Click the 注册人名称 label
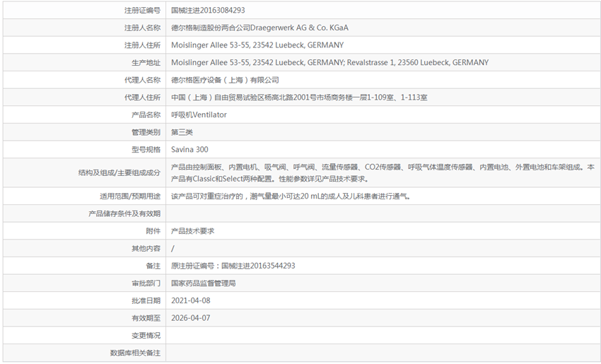 pos(142,28)
